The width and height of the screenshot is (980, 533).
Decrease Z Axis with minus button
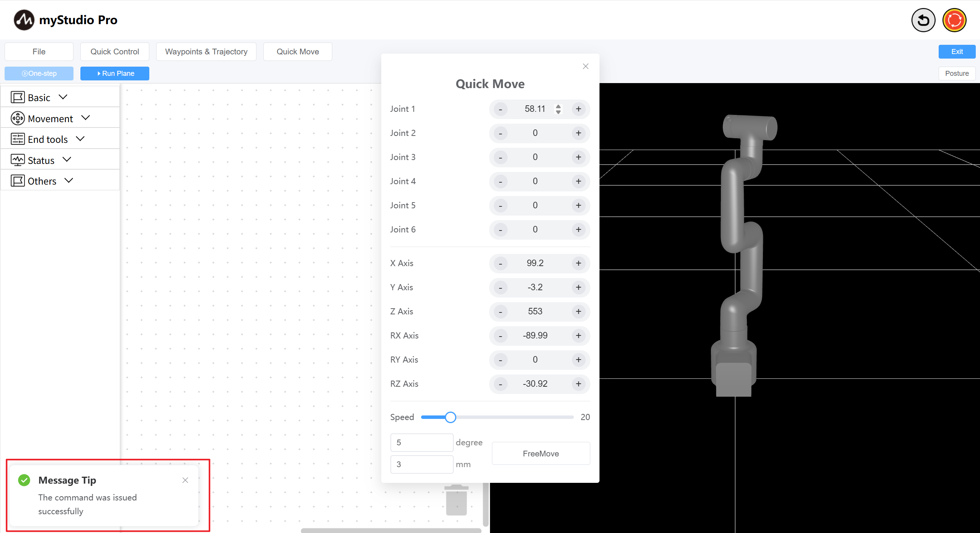coord(500,312)
